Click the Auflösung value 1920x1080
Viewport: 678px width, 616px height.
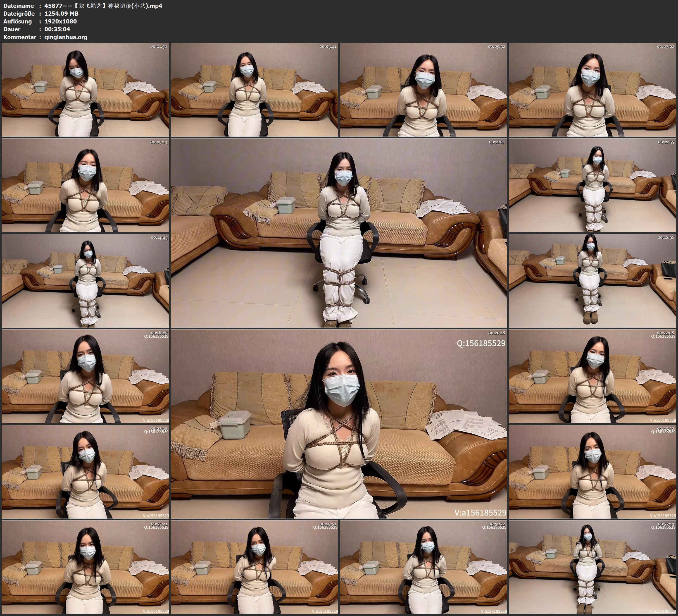(61, 22)
